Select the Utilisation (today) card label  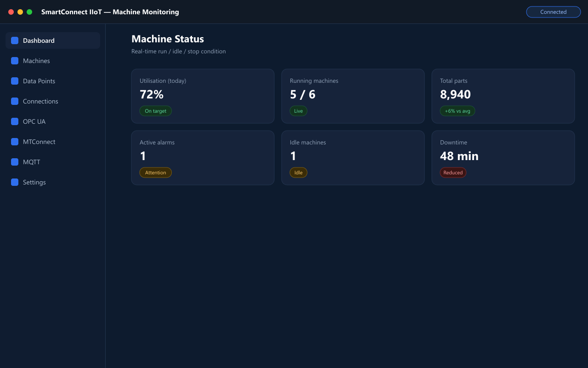click(163, 81)
